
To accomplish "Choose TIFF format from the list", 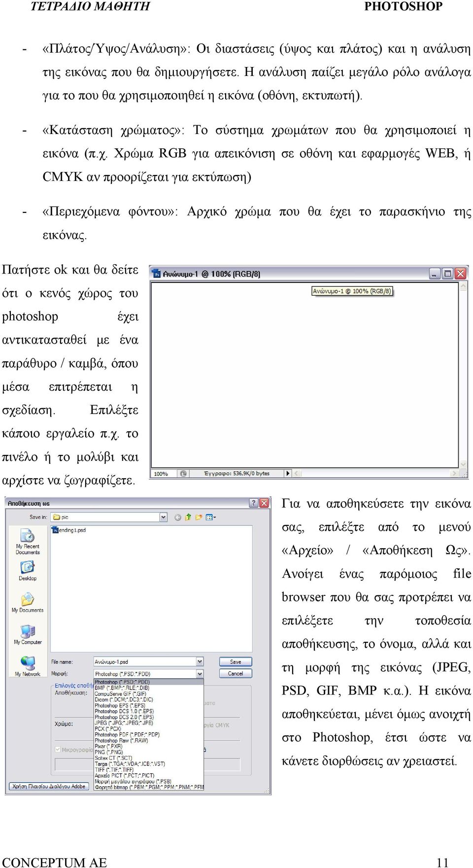I will 148,769.
